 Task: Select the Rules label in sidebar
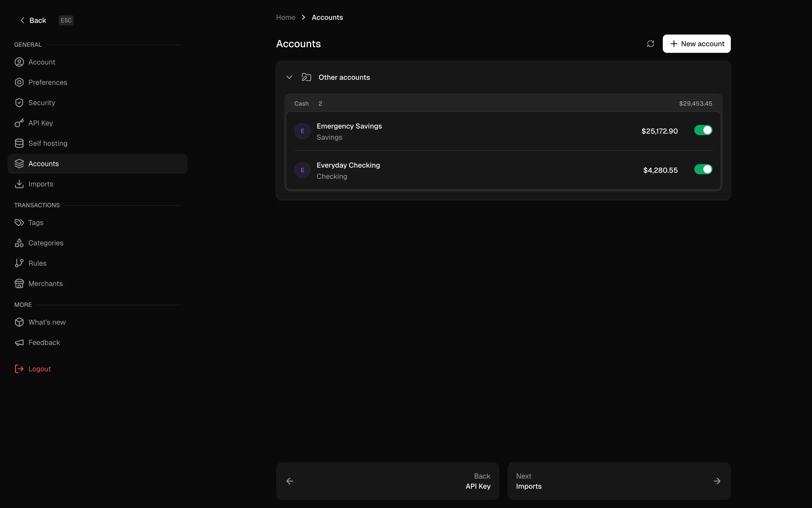point(38,263)
